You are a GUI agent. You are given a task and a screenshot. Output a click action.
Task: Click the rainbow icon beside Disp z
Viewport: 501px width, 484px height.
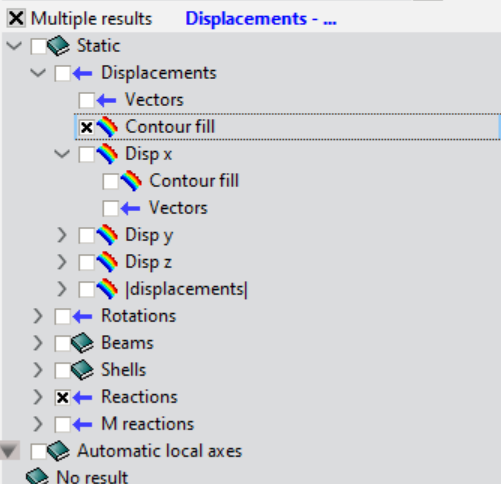coord(107,262)
